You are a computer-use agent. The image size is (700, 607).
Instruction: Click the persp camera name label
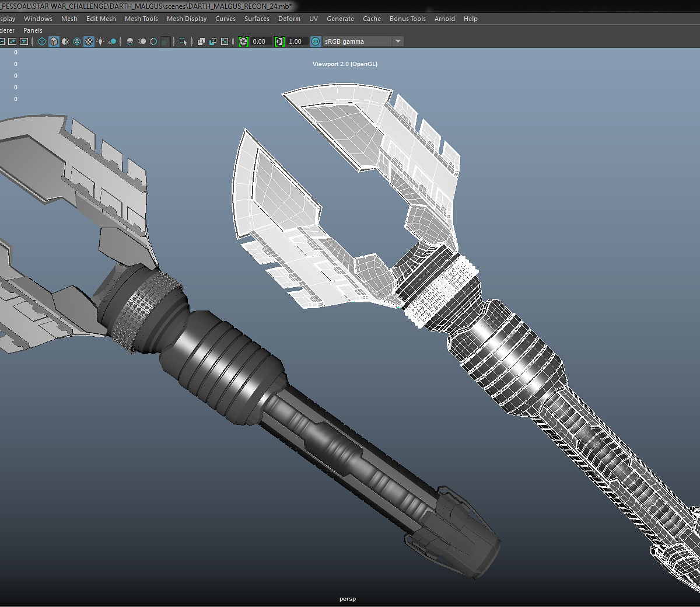point(348,599)
